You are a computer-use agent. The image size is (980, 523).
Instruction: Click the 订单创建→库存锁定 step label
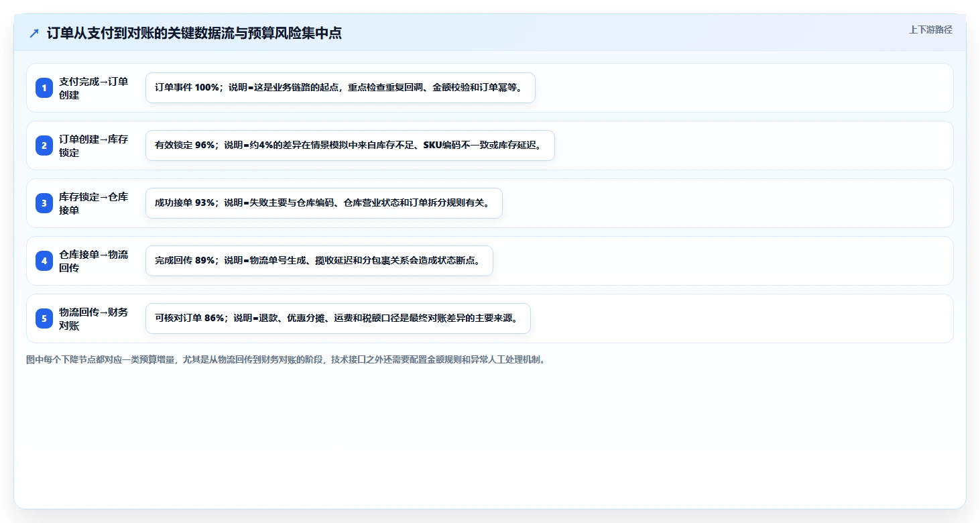[94, 146]
